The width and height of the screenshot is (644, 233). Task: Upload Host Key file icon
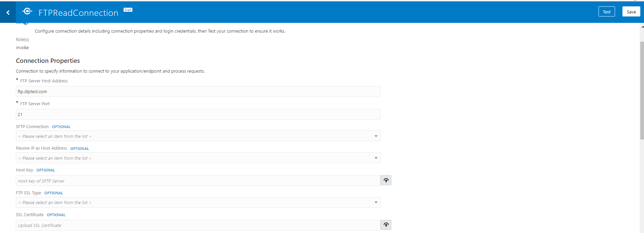point(386,181)
